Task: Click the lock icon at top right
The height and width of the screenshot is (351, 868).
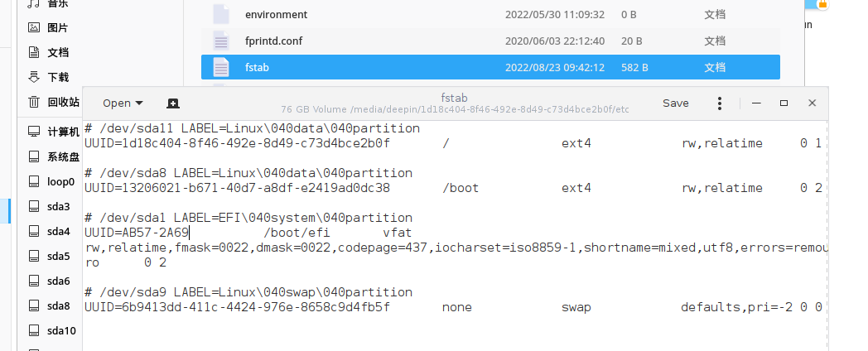Action: pos(824,4)
